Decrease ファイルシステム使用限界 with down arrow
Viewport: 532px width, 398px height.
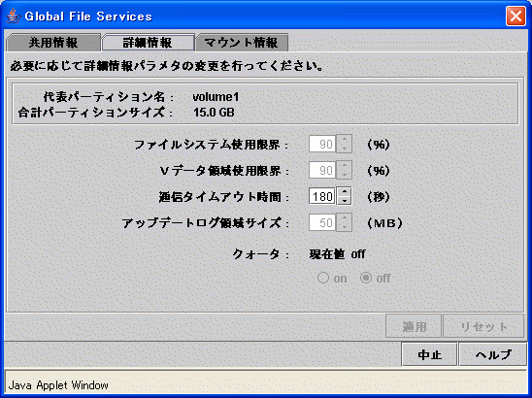coord(345,149)
